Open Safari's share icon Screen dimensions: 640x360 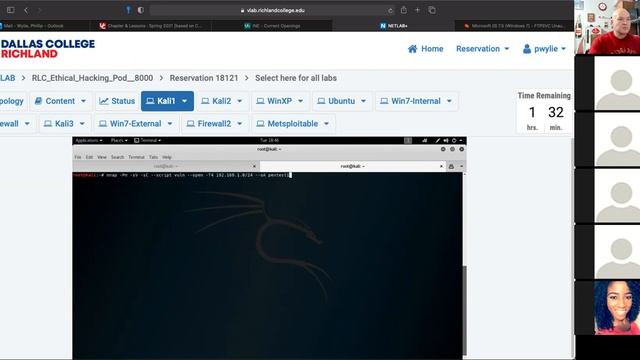click(x=404, y=10)
